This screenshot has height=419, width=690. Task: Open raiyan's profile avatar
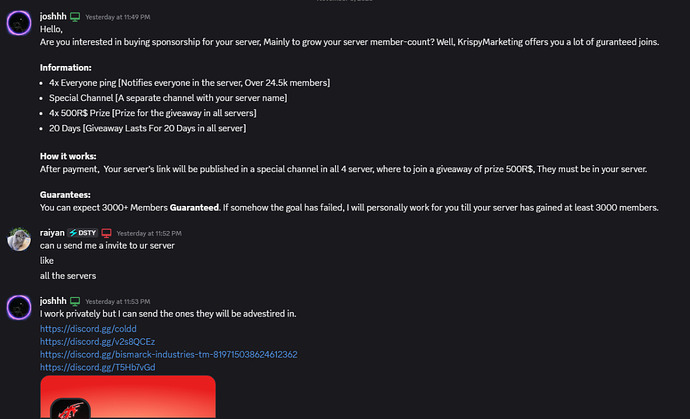21,239
